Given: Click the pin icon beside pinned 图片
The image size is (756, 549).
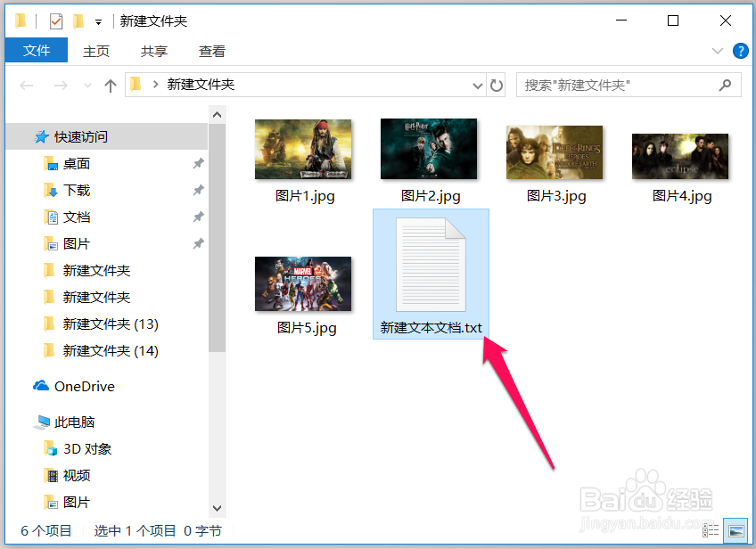Looking at the screenshot, I should coord(198,244).
